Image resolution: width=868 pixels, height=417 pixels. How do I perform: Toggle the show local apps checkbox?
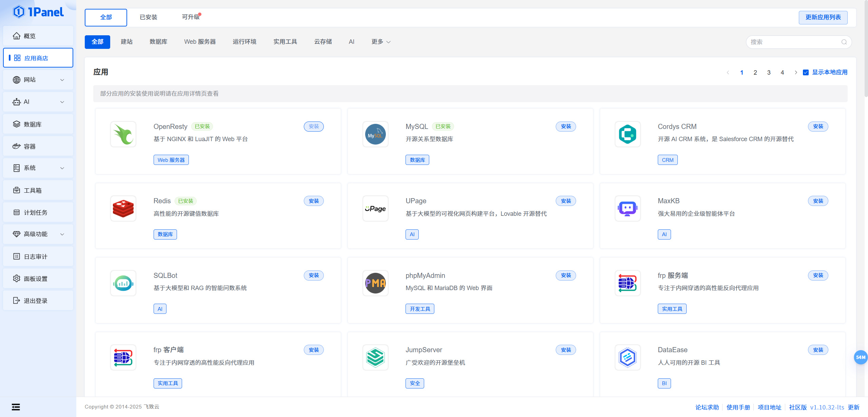pos(806,72)
